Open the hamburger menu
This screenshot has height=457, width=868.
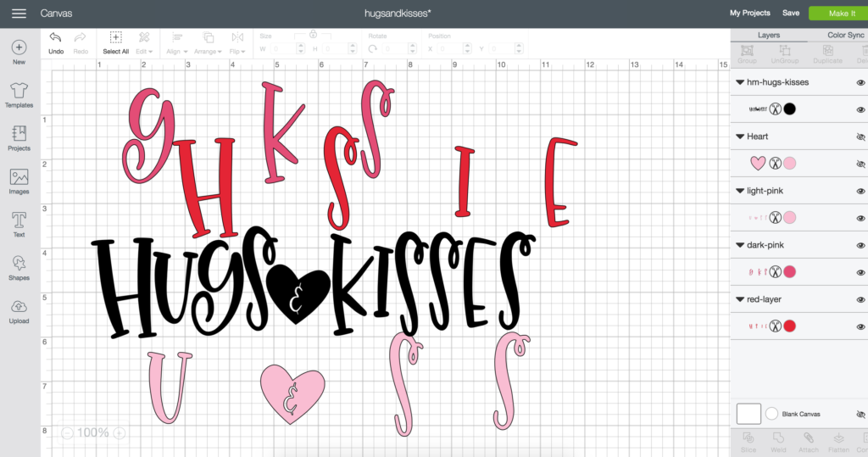pyautogui.click(x=19, y=14)
